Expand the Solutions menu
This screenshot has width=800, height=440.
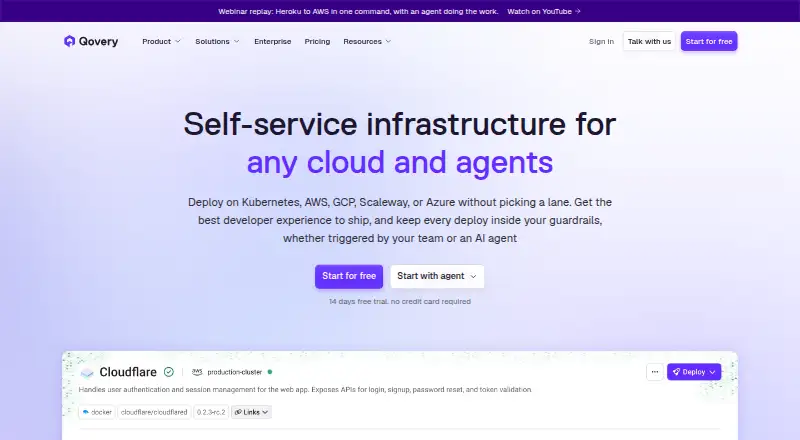217,41
